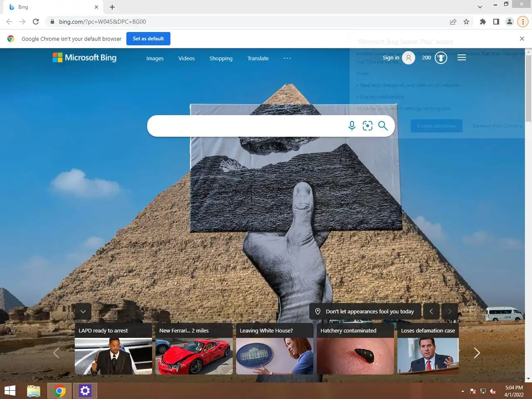Click the magnifying glass search icon
This screenshot has width=532, height=399.
tap(383, 126)
